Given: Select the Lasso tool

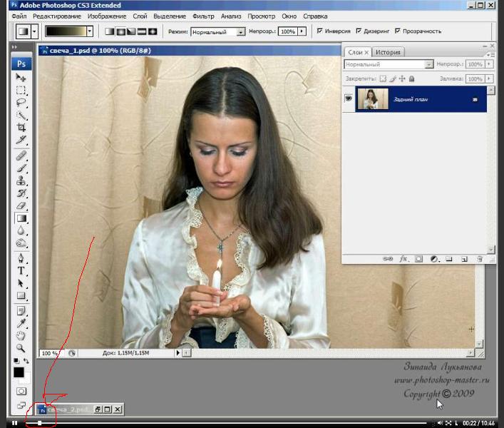Looking at the screenshot, I should tap(21, 103).
